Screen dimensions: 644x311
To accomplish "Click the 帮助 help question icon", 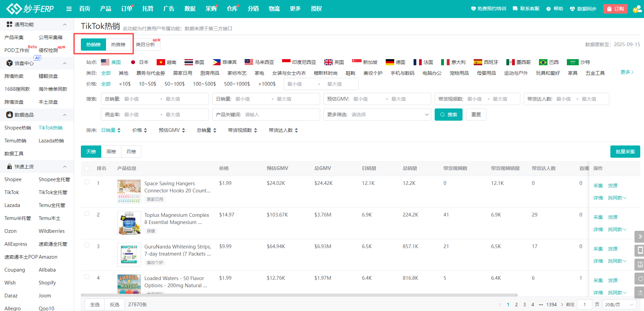I will tap(548, 9).
